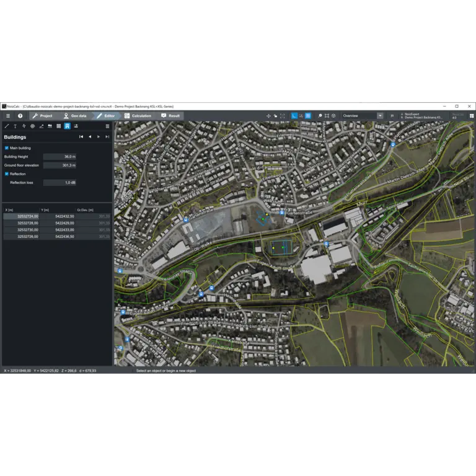Click the NoizExpert project info label
The image size is (476, 476).
pos(422,116)
